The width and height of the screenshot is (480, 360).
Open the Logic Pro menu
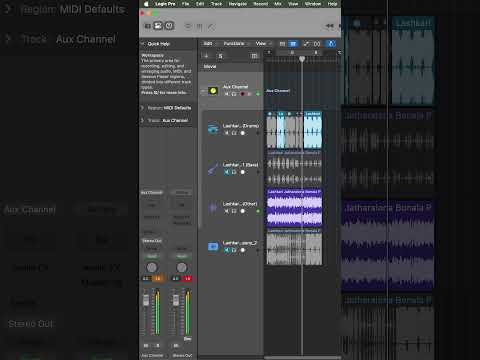coord(165,4)
